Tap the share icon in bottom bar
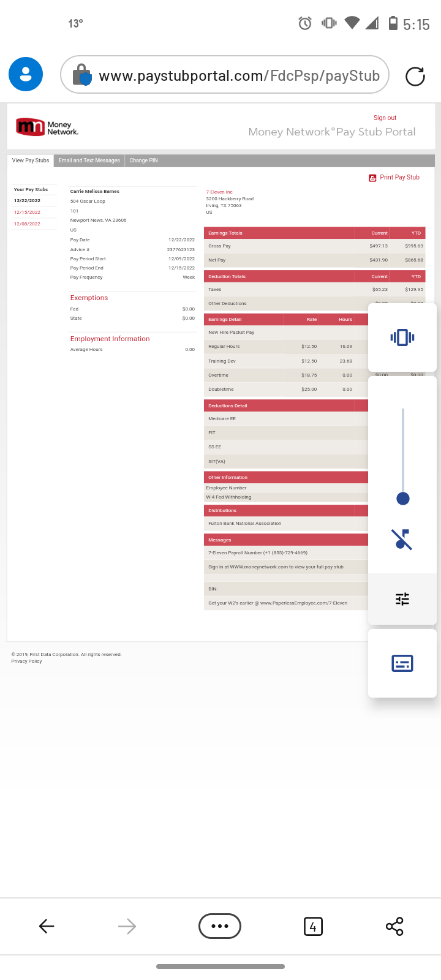441x980 pixels. (x=394, y=926)
